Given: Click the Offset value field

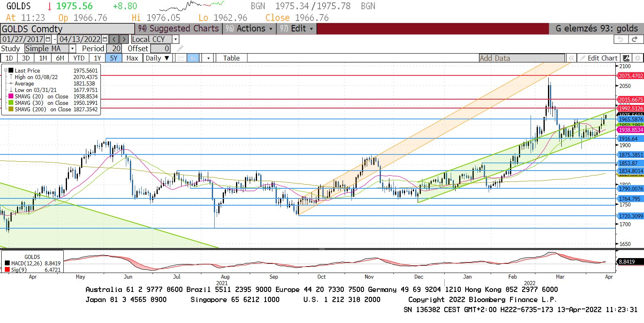Looking at the screenshot, I should [160, 48].
